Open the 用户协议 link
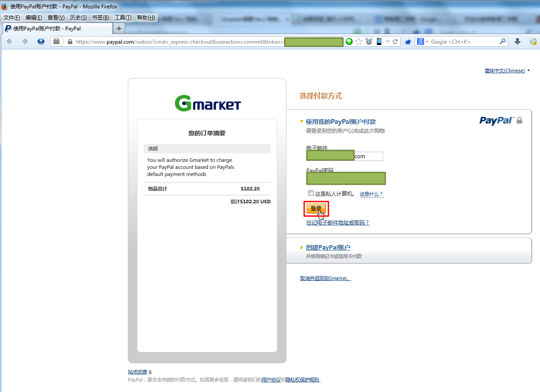The image size is (540, 392). (x=271, y=380)
